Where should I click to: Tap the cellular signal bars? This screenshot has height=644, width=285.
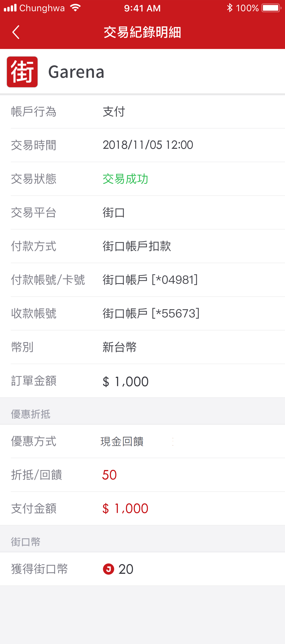point(10,8)
